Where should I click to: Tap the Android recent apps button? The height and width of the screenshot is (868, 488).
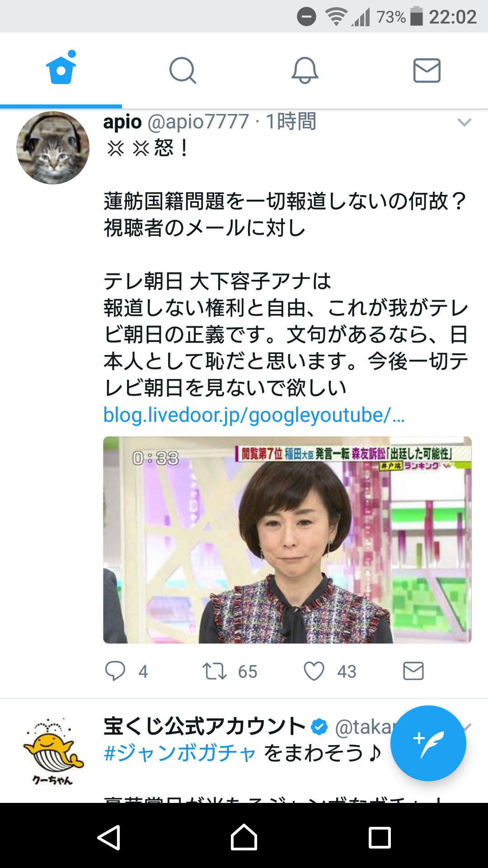380,837
